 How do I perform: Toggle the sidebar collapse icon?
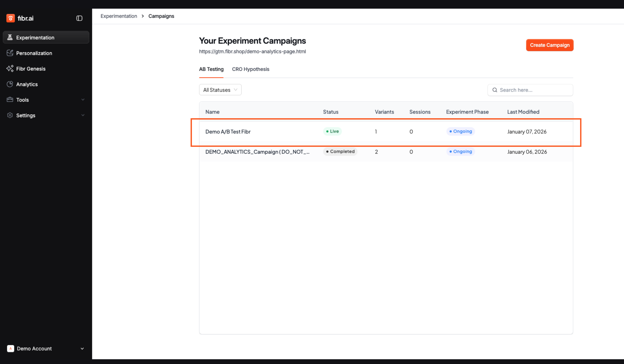(x=79, y=18)
